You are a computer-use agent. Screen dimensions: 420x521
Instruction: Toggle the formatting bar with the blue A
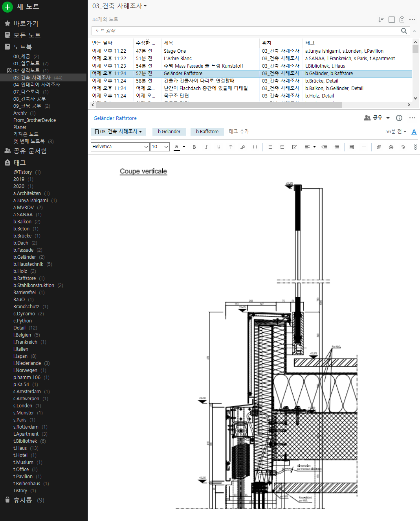(x=414, y=132)
